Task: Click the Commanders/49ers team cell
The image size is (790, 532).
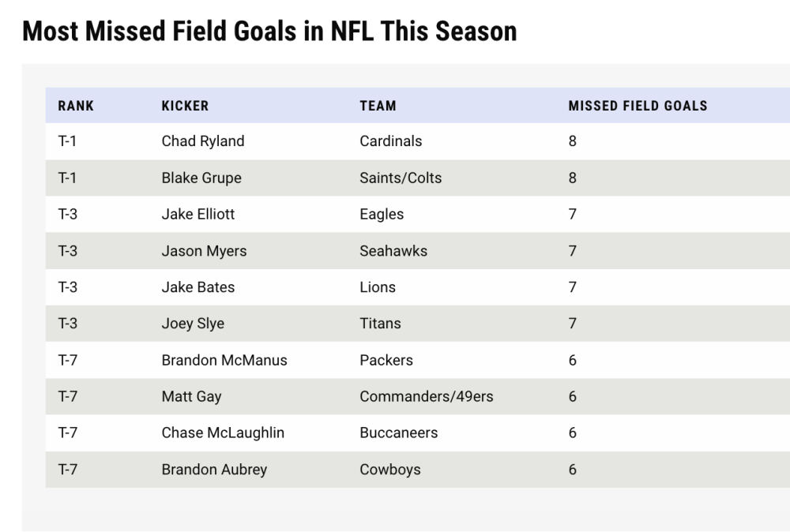Action: 426,397
